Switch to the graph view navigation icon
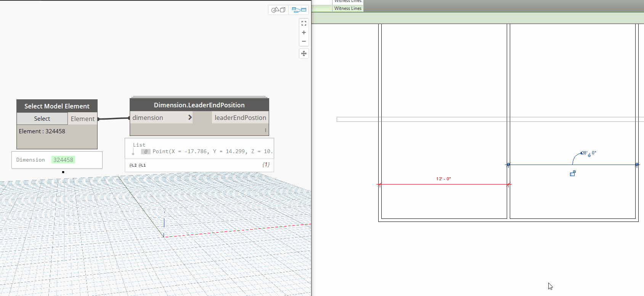This screenshot has width=644, height=296. (x=299, y=10)
